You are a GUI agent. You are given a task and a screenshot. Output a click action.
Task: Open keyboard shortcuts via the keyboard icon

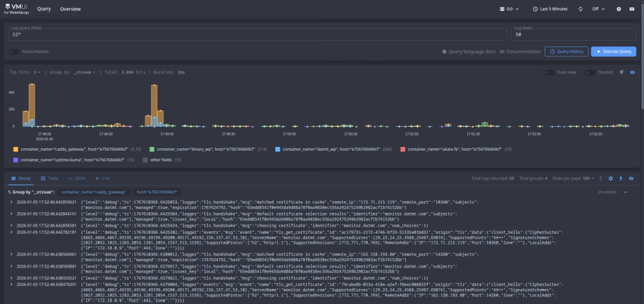(x=631, y=9)
